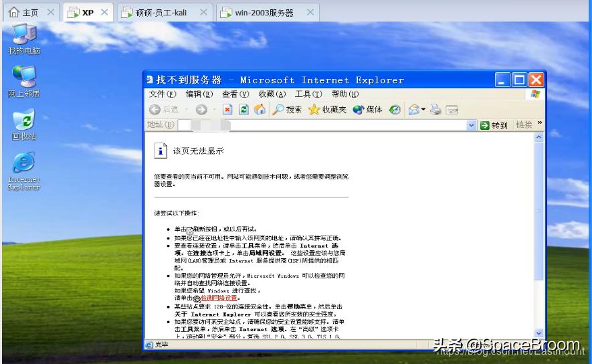The width and height of the screenshot is (592, 364).
Task: Maximize the Internet Explorer window
Action: [x=519, y=80]
